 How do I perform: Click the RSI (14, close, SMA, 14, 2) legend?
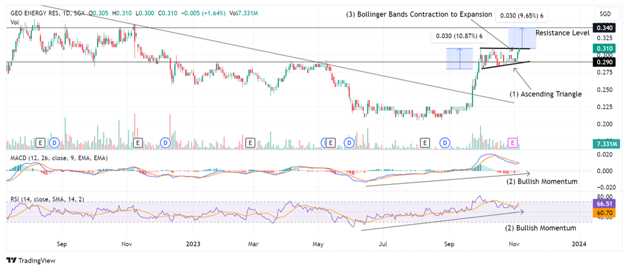47,199
